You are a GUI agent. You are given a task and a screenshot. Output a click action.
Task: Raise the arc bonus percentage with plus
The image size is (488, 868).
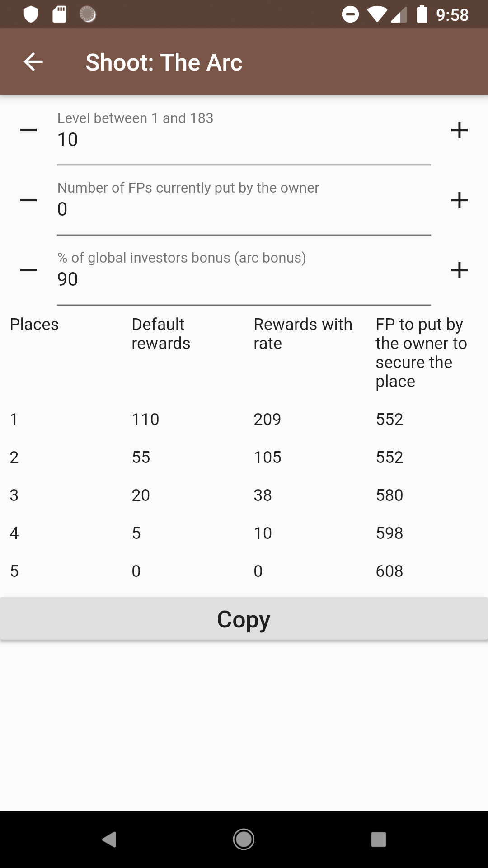click(459, 270)
